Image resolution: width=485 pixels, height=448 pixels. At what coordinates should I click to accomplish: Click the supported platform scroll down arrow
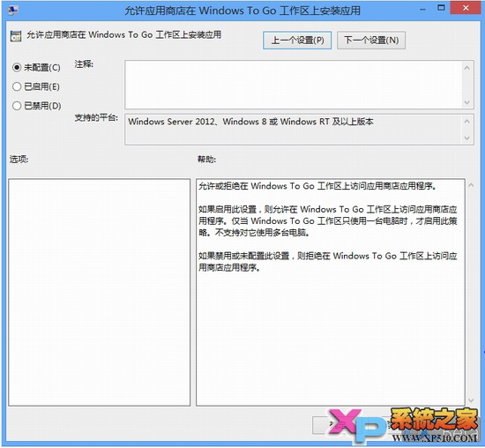(467, 138)
